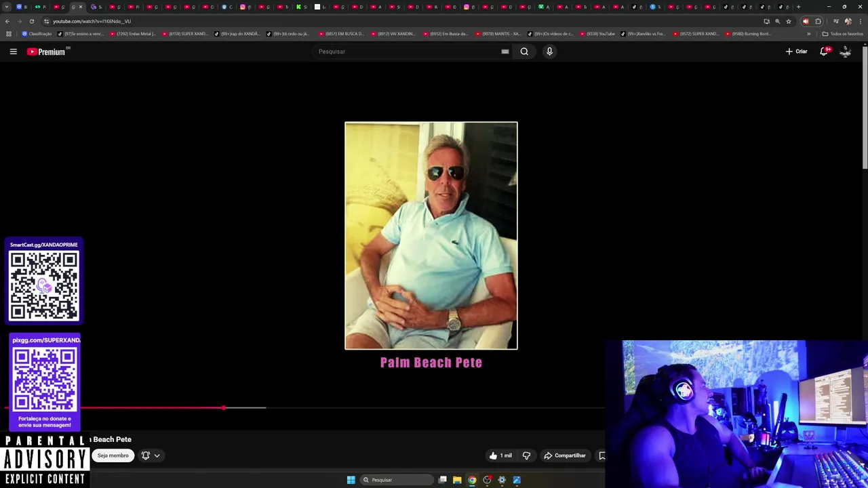The height and width of the screenshot is (488, 868).
Task: Dislike the video with thumbs down
Action: point(526,455)
